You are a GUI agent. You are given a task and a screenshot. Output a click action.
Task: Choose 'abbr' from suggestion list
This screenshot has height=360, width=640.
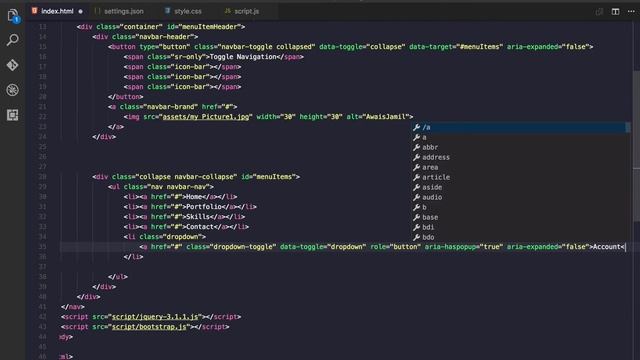[x=520, y=147]
